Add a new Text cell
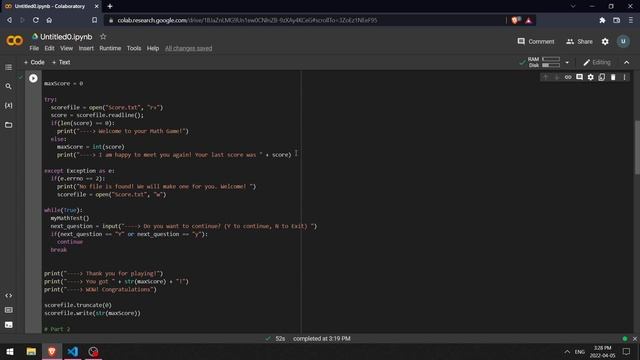 [61, 62]
